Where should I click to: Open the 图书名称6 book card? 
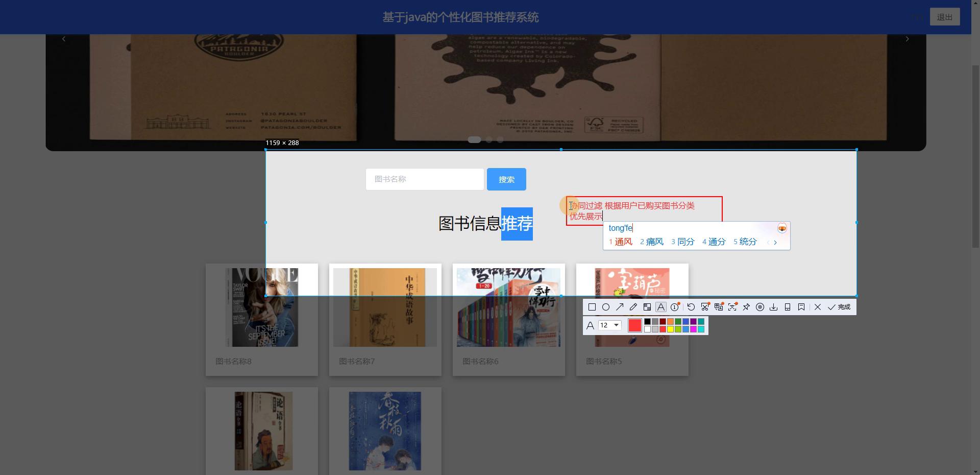(x=509, y=320)
